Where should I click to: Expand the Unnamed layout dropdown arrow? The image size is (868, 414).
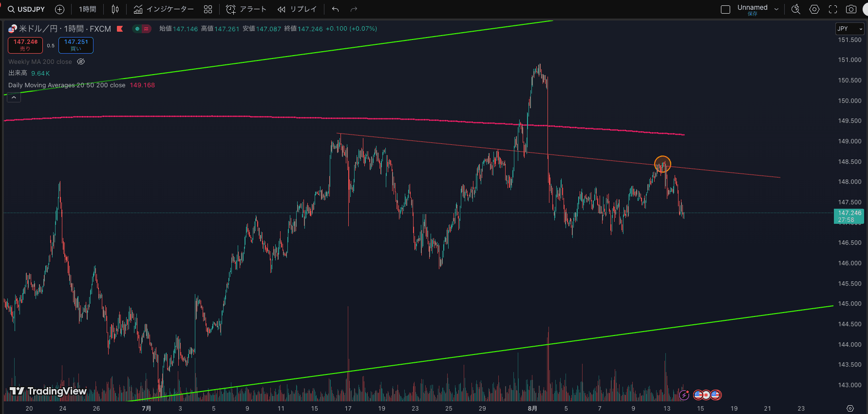pyautogui.click(x=776, y=9)
